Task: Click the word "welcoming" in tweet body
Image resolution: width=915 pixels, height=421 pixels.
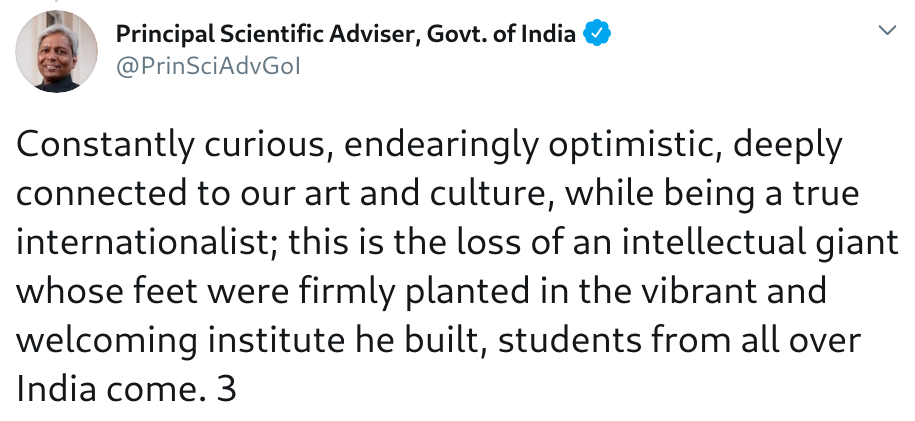Action: 107,341
